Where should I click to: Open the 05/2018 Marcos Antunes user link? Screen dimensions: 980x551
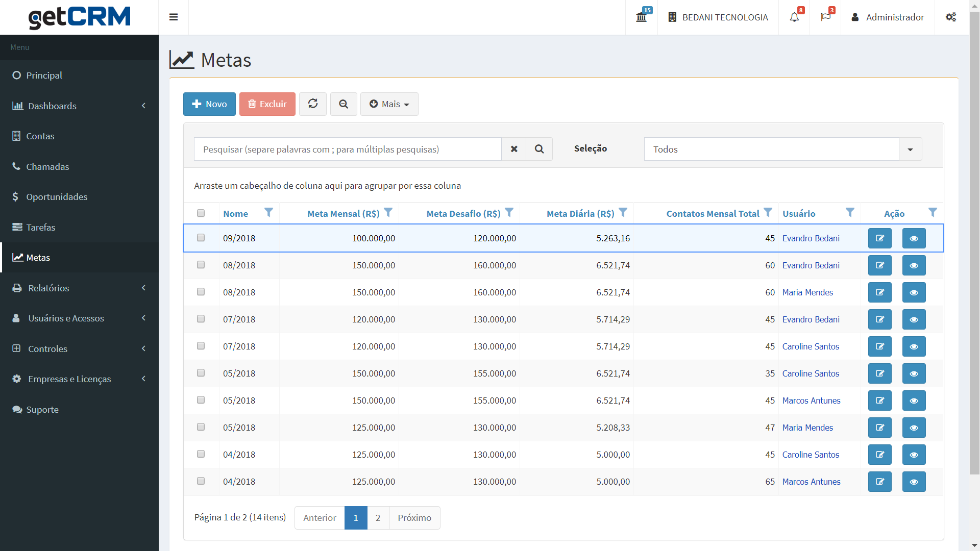tap(812, 400)
